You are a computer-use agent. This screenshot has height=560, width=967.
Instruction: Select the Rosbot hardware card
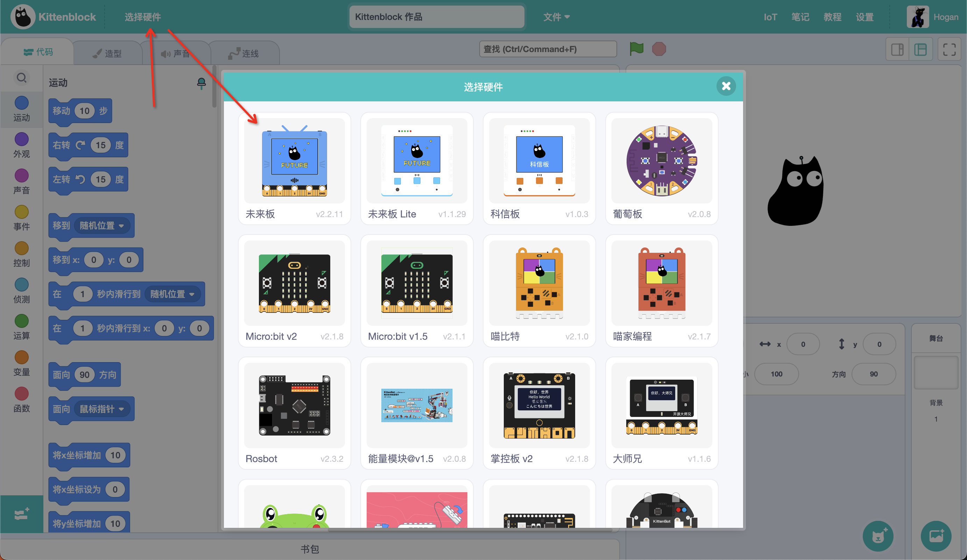(x=294, y=413)
